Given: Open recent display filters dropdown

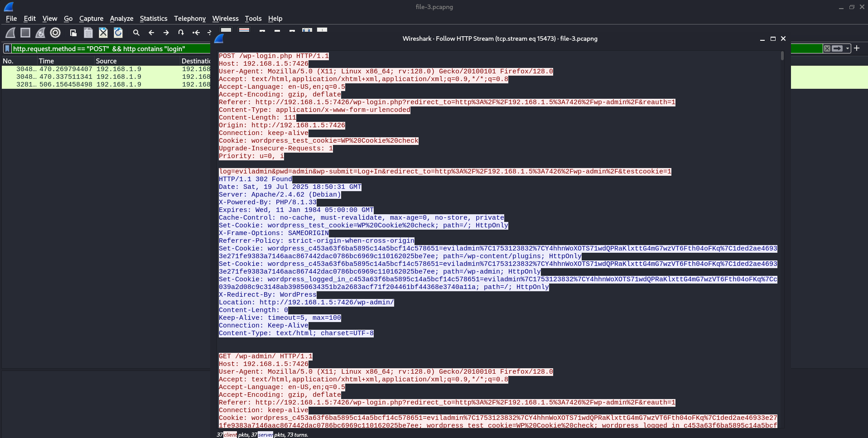Looking at the screenshot, I should coord(847,48).
